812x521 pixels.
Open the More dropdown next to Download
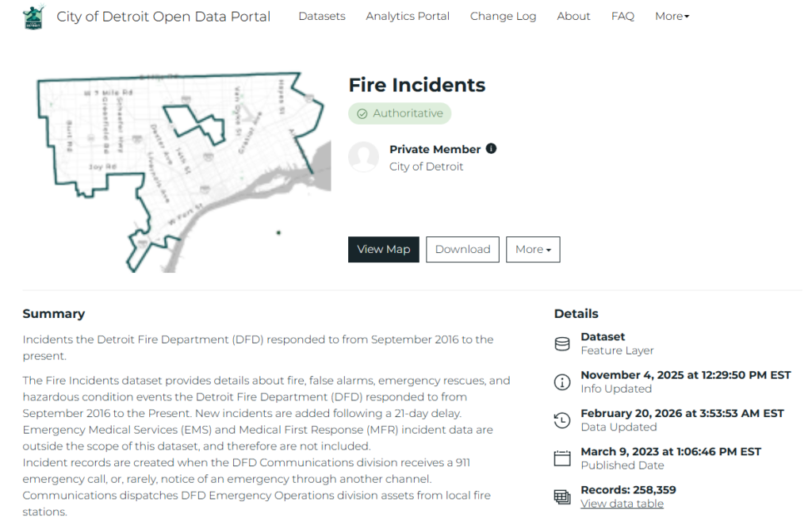pos(533,249)
